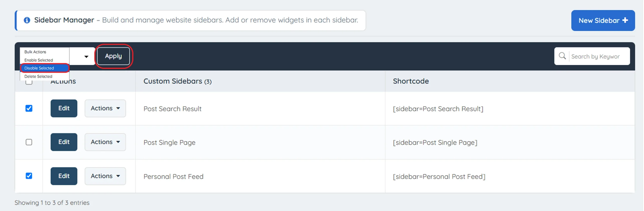Viewport: 644px width, 211px height.
Task: Click the magnifier search icon
Action: click(562, 56)
